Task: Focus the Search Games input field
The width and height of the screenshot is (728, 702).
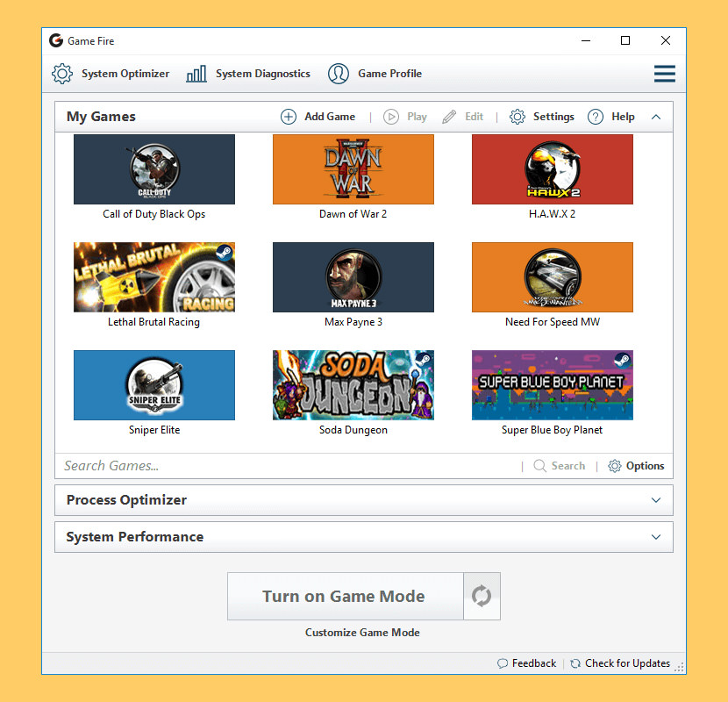Action: point(288,466)
